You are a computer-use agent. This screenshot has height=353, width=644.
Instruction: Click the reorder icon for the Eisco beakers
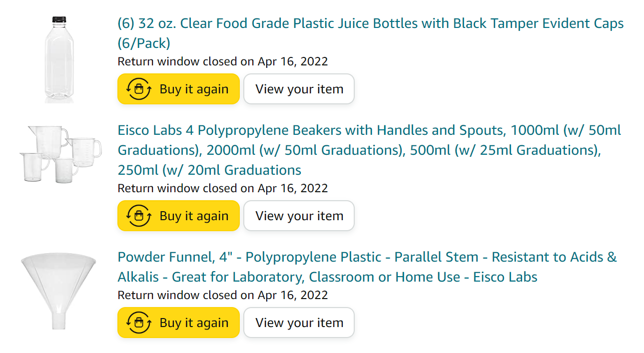pos(139,216)
